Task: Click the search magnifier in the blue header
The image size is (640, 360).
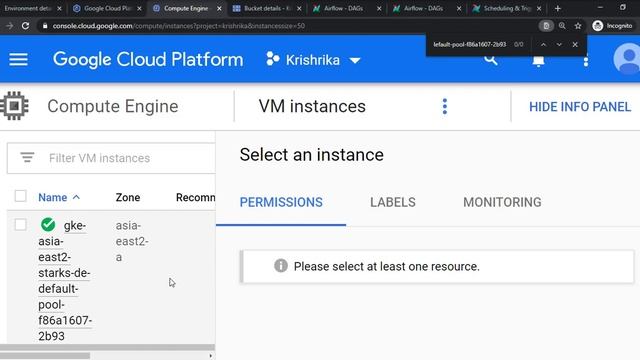Action: point(491,60)
